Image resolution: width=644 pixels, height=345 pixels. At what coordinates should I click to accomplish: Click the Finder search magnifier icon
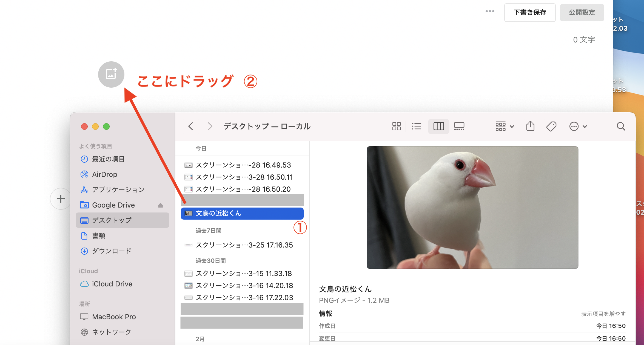621,126
